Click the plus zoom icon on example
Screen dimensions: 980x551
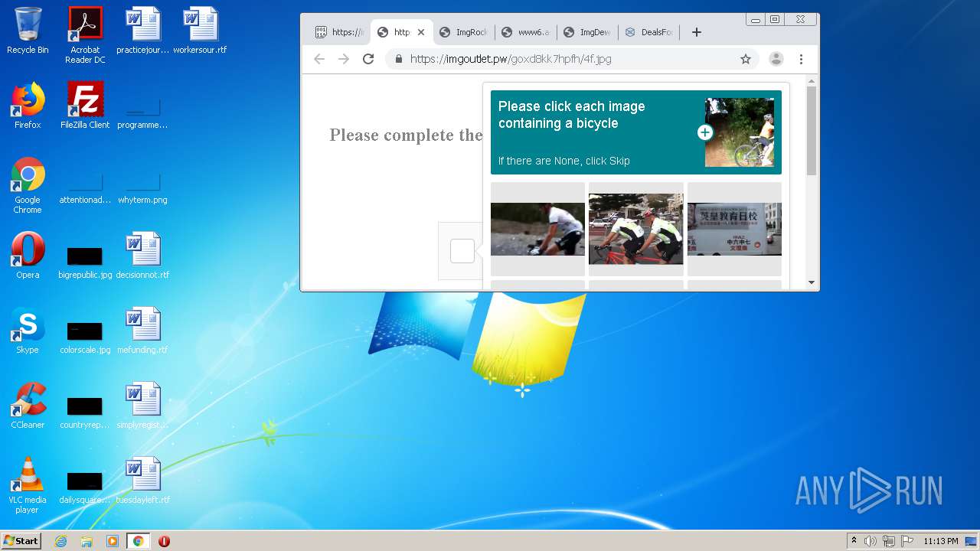(x=705, y=132)
